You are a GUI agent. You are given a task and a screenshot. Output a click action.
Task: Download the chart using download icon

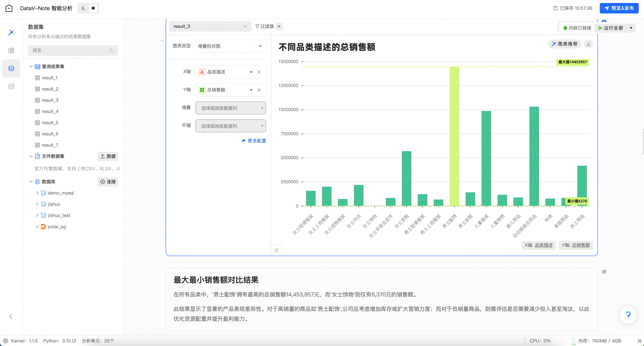(588, 44)
